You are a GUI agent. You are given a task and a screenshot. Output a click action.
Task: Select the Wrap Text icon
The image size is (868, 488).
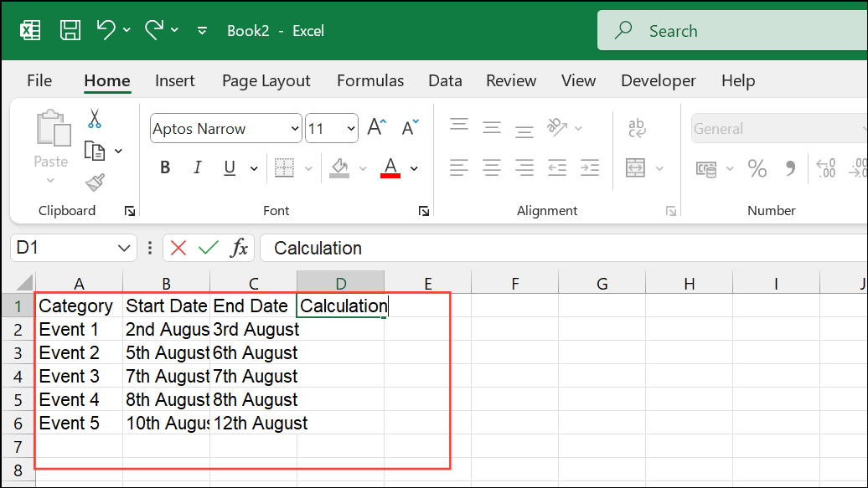tap(637, 128)
